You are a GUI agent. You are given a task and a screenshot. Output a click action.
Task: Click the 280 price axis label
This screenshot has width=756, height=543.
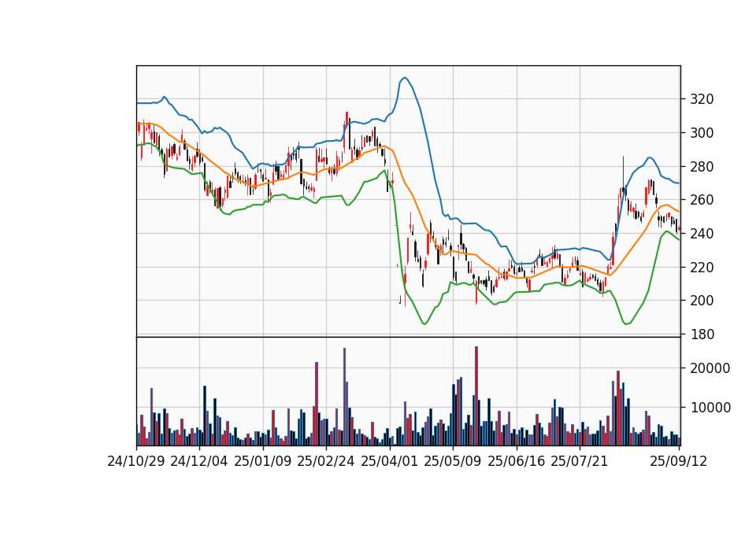[702, 167]
